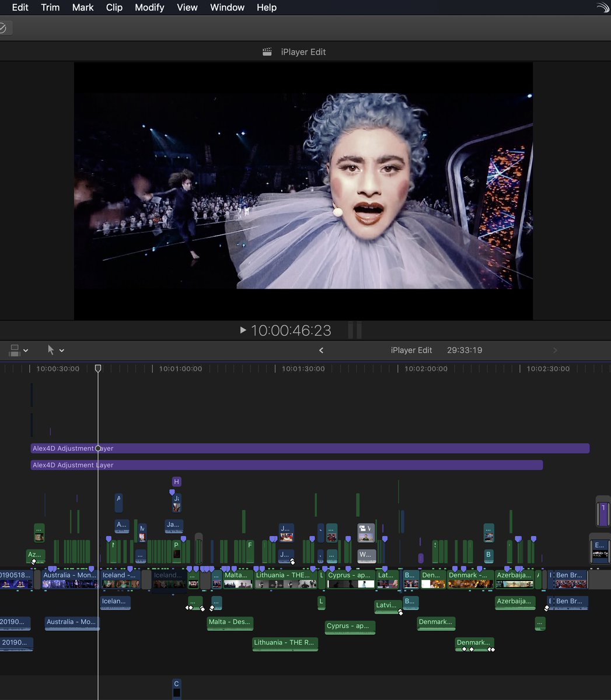The width and height of the screenshot is (611, 700).
Task: Open the Select tool pop-up menu
Action: click(x=55, y=350)
